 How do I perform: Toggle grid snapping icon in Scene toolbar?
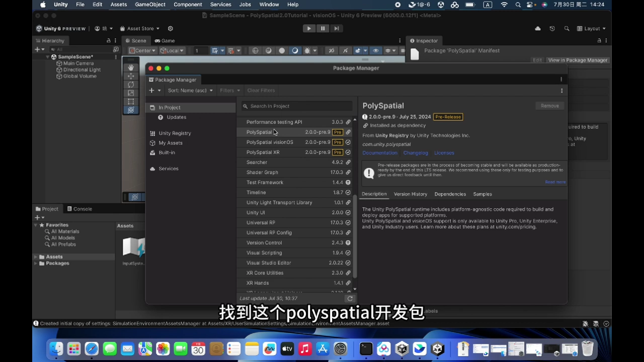click(x=231, y=50)
